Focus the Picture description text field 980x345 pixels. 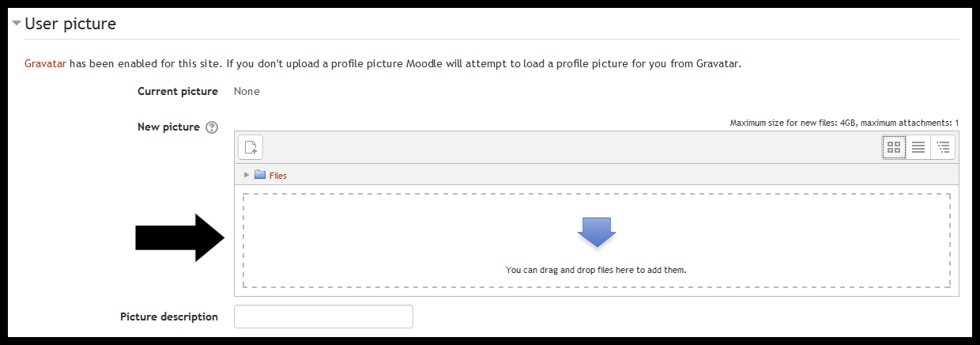pos(324,317)
